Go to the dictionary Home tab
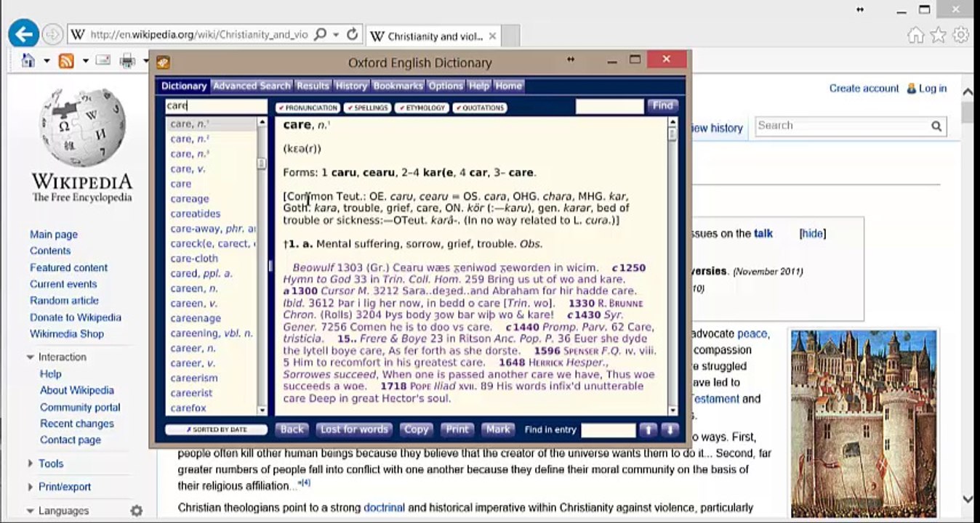The image size is (980, 523). coord(509,86)
